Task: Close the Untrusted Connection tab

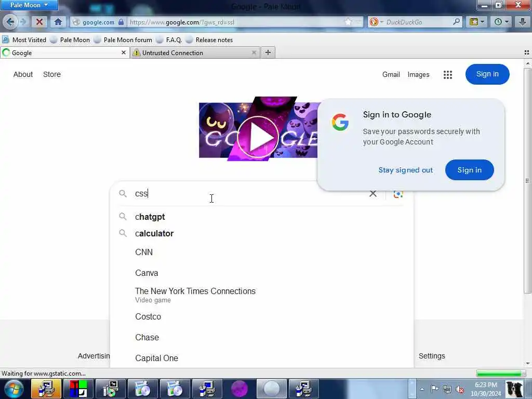Action: [254, 52]
